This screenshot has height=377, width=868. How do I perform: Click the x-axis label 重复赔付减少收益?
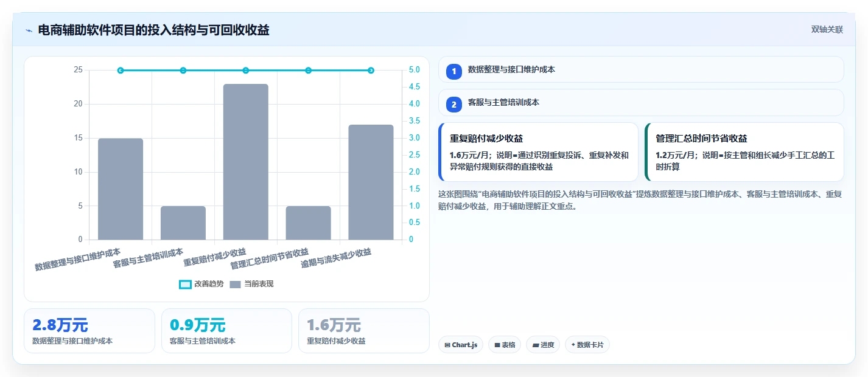pyautogui.click(x=215, y=258)
